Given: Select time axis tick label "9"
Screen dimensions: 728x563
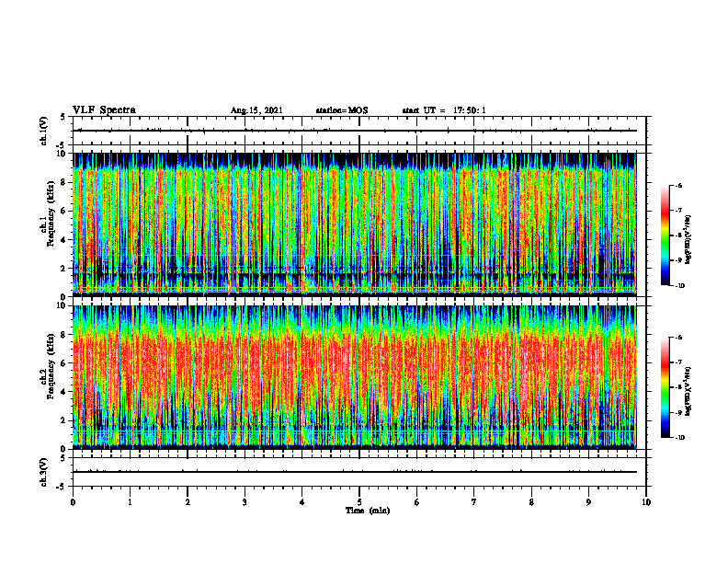Looking at the screenshot, I should 588,502.
